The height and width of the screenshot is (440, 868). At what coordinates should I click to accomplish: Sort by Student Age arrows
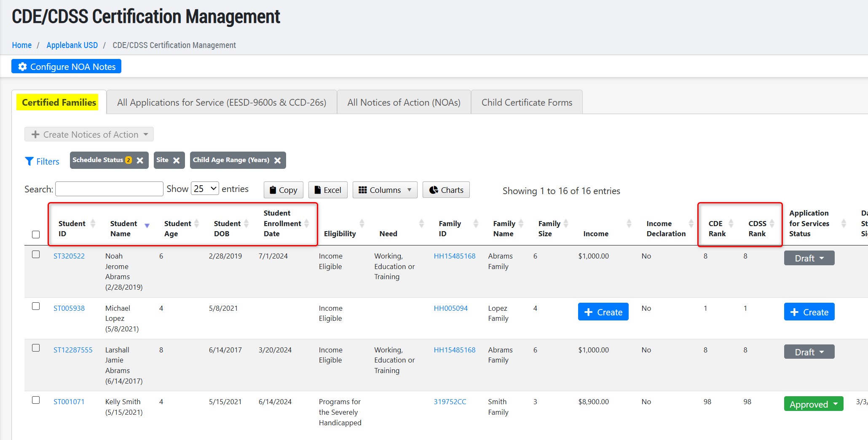[196, 223]
